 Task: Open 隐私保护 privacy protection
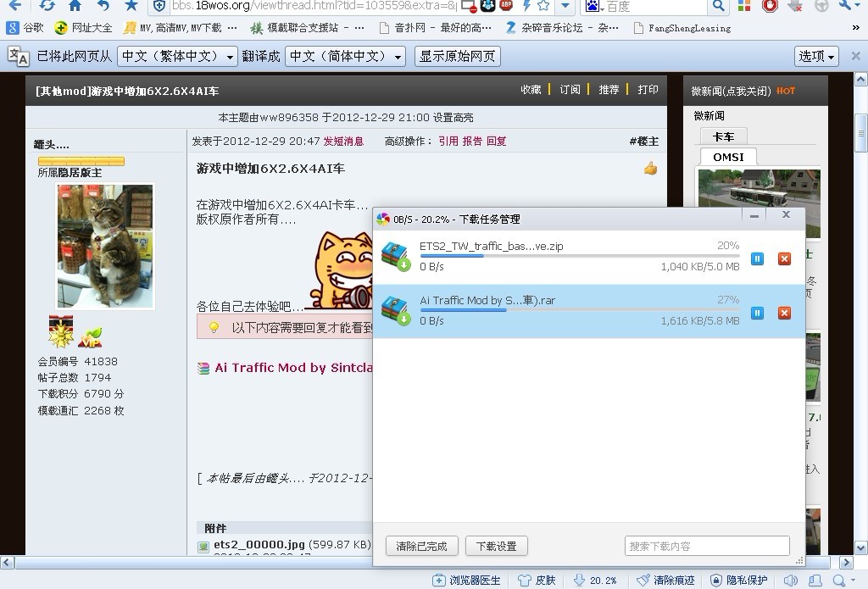tap(738, 581)
